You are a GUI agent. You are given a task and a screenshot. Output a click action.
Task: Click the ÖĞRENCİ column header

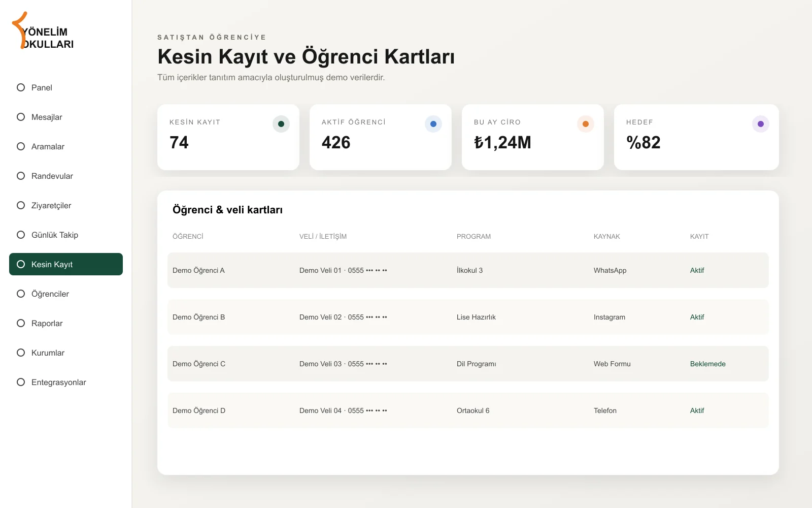188,236
